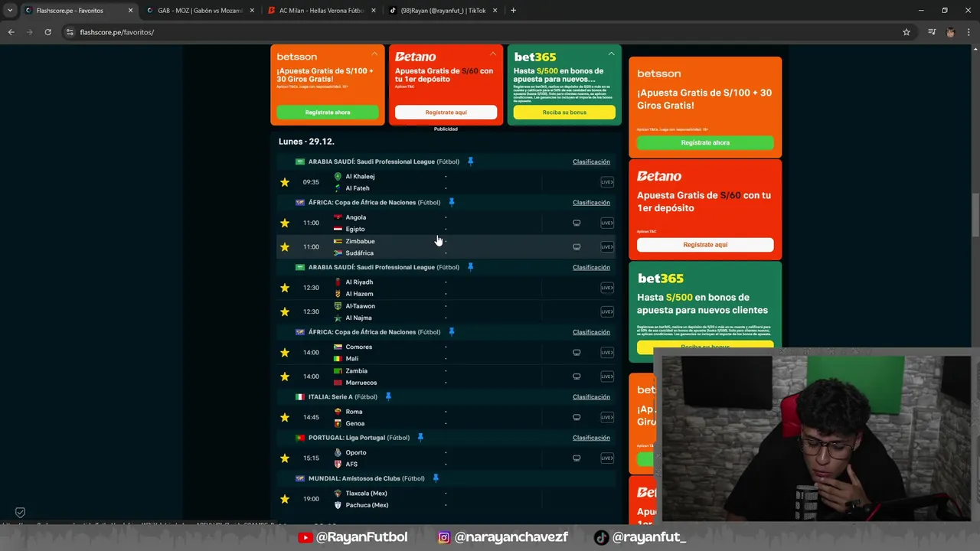Open Chrome menu three dots
The width and height of the screenshot is (980, 551).
point(969,32)
